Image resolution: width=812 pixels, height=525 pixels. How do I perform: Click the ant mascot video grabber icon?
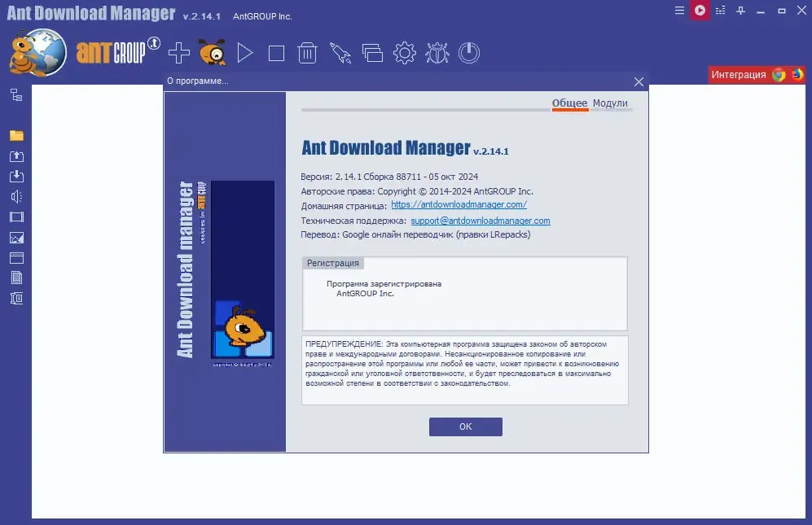pos(213,52)
